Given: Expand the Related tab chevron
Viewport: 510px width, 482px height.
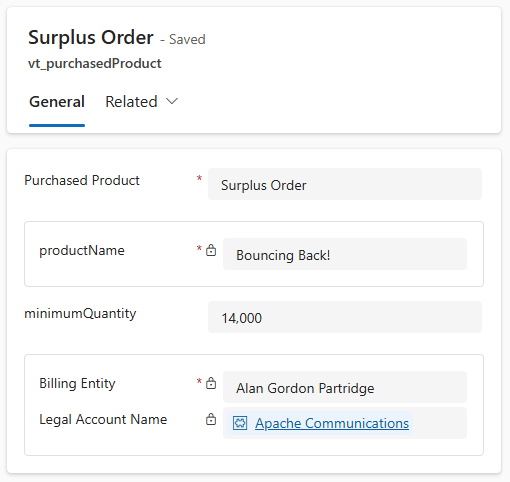Looking at the screenshot, I should pos(172,101).
